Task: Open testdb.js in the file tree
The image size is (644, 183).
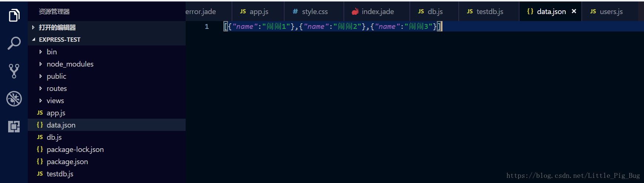Action: [x=107, y=174]
